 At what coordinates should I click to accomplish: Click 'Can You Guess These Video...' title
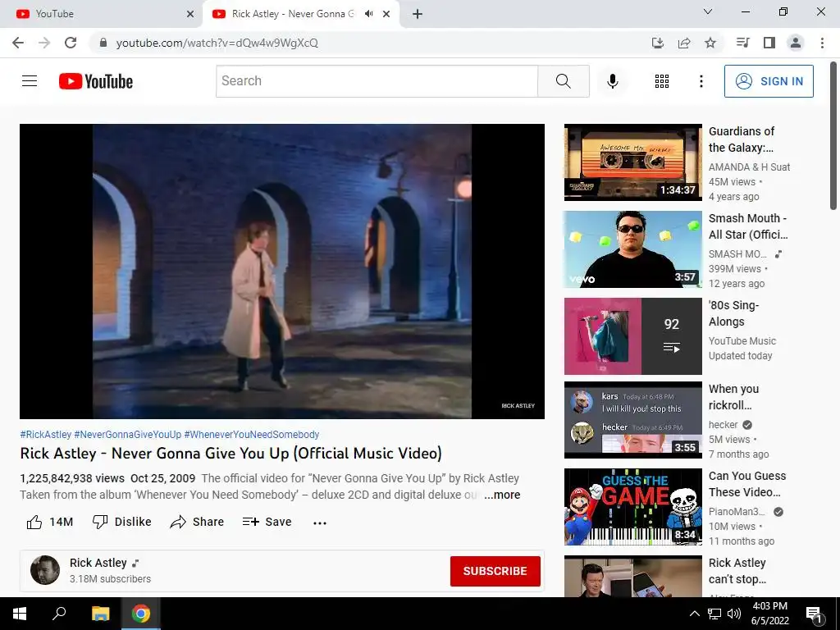coord(747,484)
